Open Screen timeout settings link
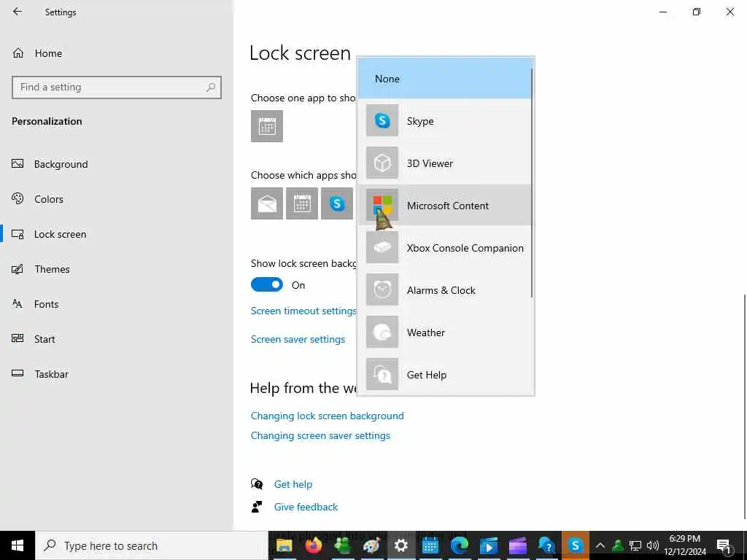The image size is (747, 560). [x=303, y=311]
